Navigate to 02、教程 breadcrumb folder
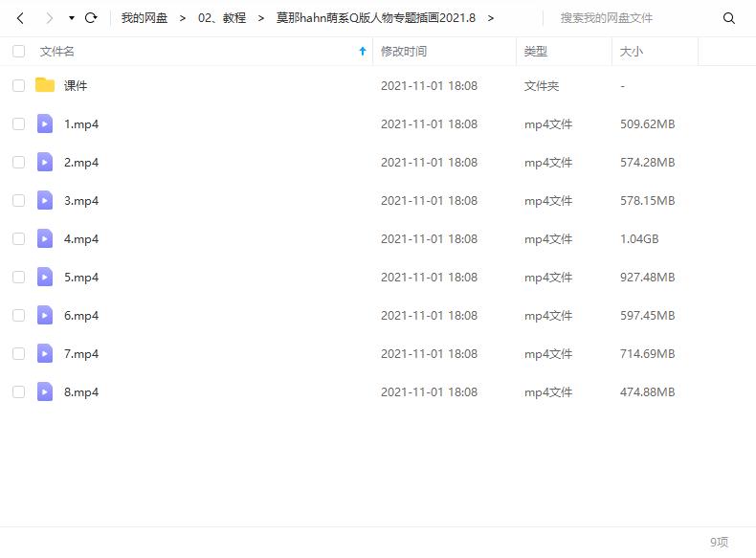 [221, 18]
